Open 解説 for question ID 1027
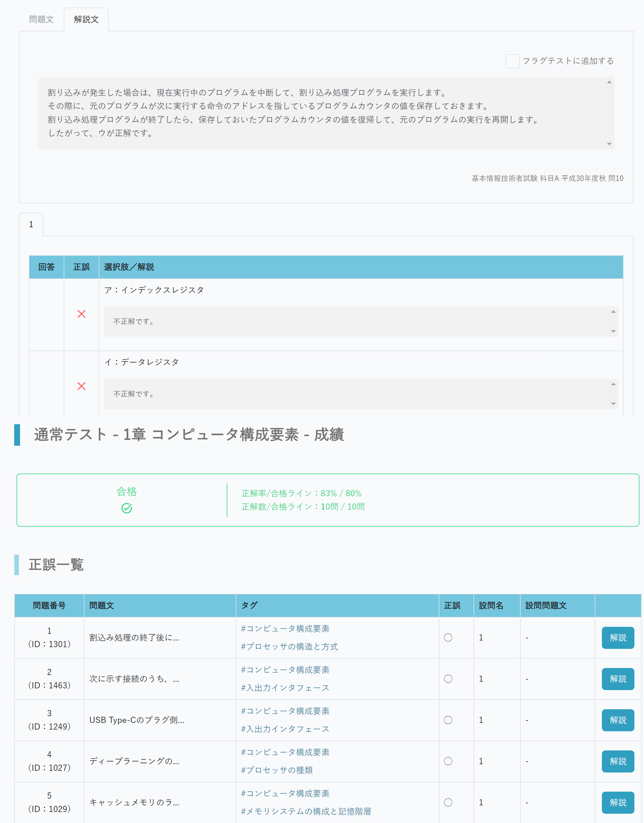 click(618, 761)
